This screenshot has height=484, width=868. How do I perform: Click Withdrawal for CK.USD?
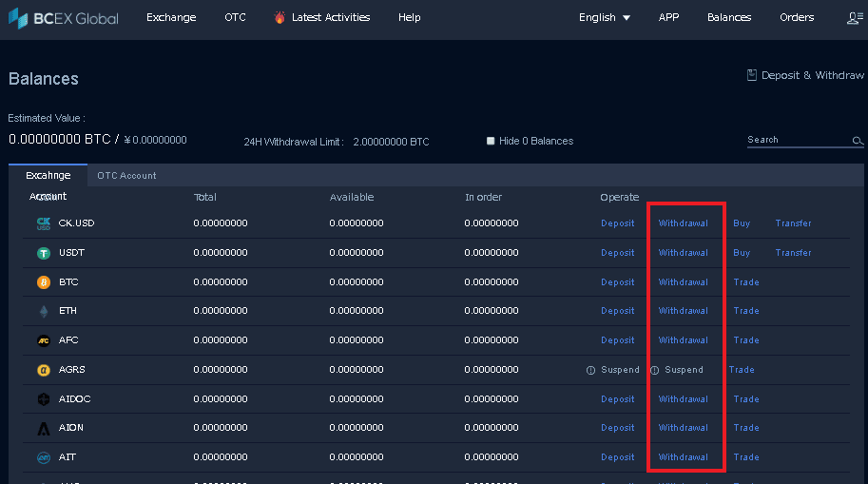[x=684, y=223]
